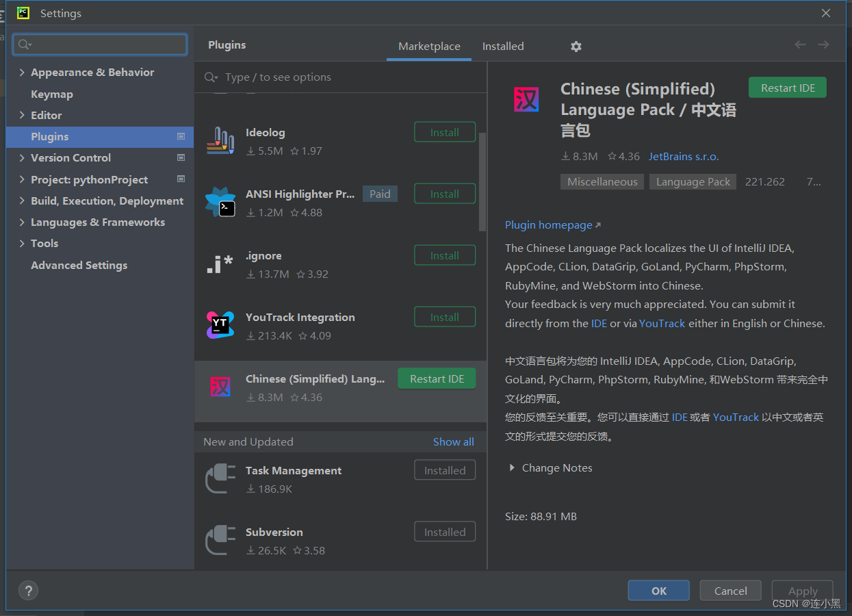
Task: Open the plugins gear settings icon
Action: pos(576,47)
